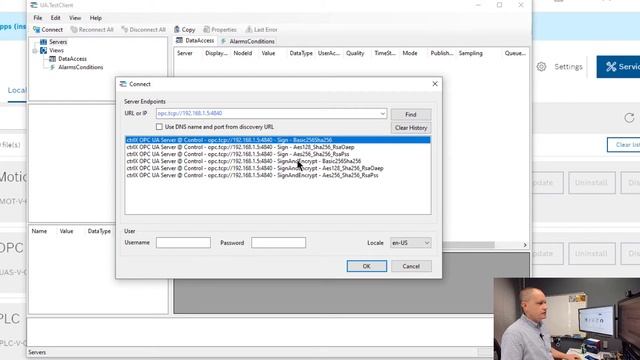The image size is (640, 360).
Task: Click the NodeId column header
Action: 243,53
